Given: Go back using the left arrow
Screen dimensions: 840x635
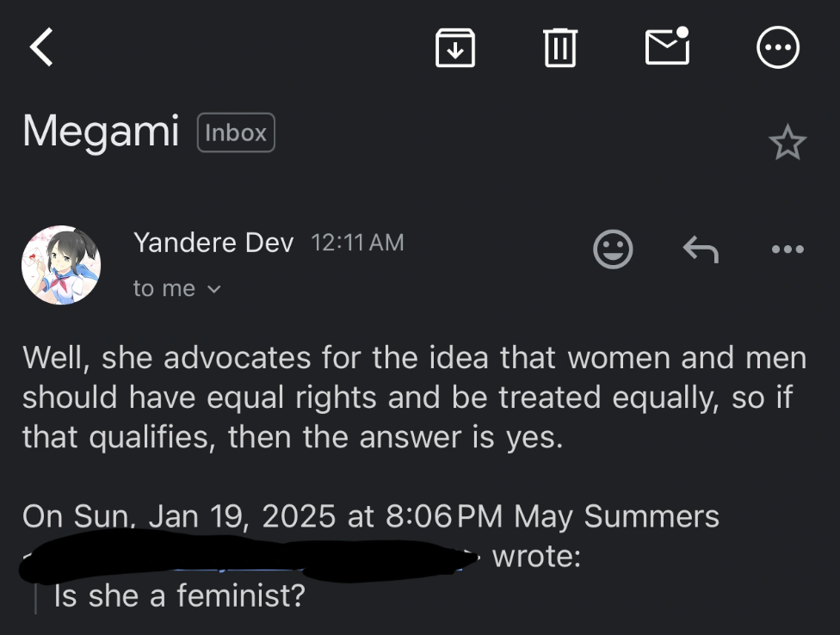Looking at the screenshot, I should (x=41, y=46).
